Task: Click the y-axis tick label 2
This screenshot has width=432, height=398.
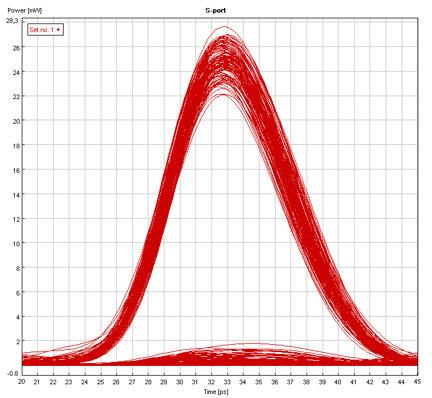Action: [17, 341]
